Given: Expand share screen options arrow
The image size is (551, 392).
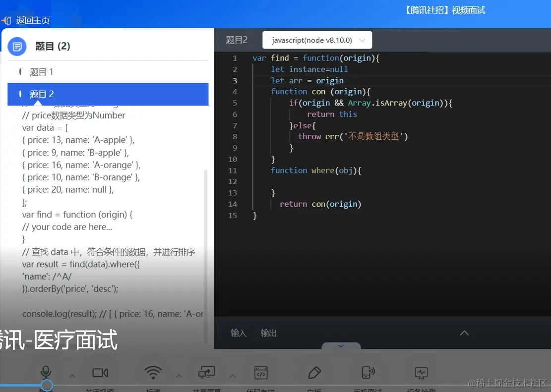Looking at the screenshot, I should click(233, 376).
